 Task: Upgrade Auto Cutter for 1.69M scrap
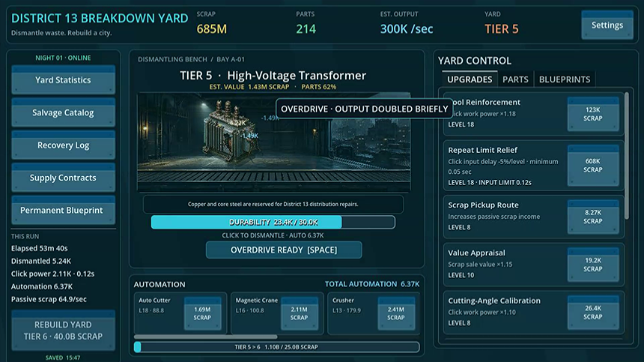click(202, 313)
